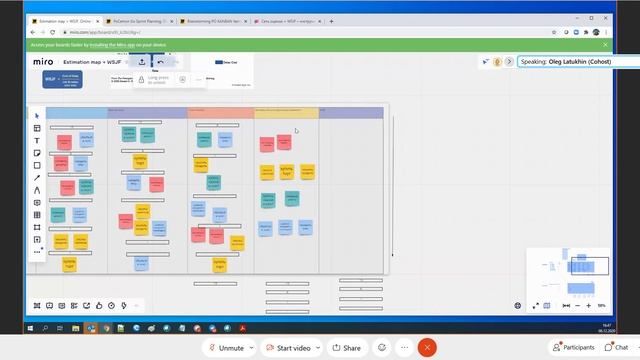Select the Frame tool in left toolbar

click(37, 227)
